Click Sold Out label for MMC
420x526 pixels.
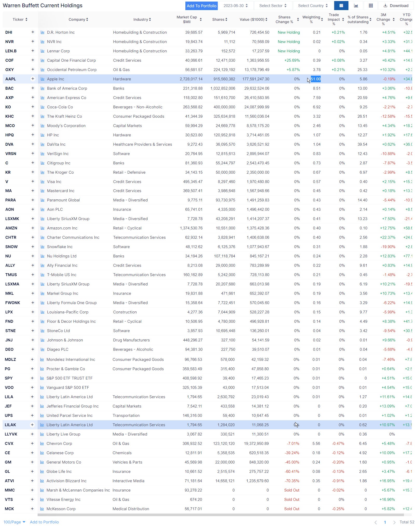point(292,490)
